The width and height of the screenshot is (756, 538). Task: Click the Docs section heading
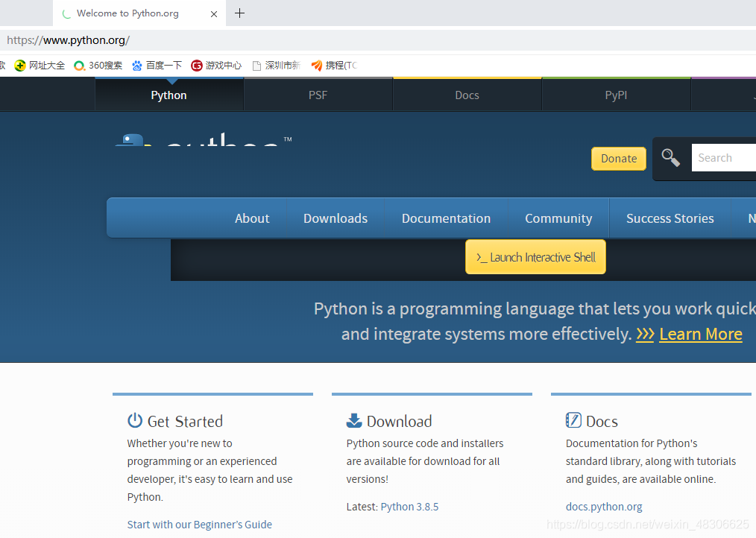click(602, 421)
